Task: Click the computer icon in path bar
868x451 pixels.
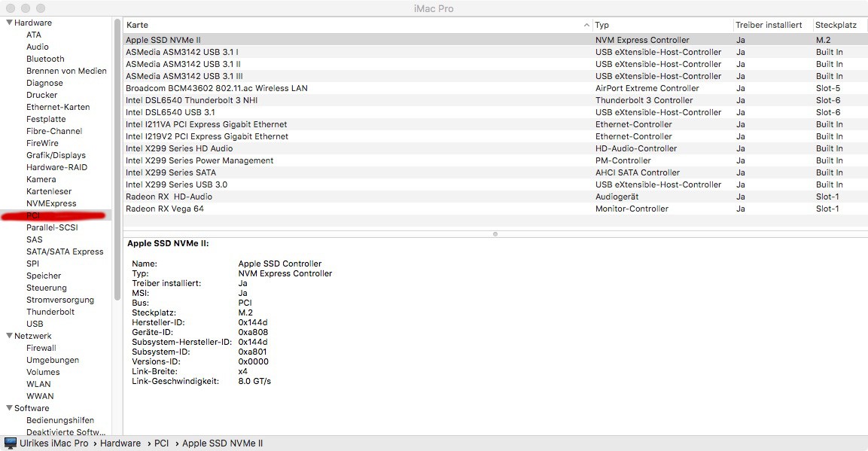Action: (10, 443)
